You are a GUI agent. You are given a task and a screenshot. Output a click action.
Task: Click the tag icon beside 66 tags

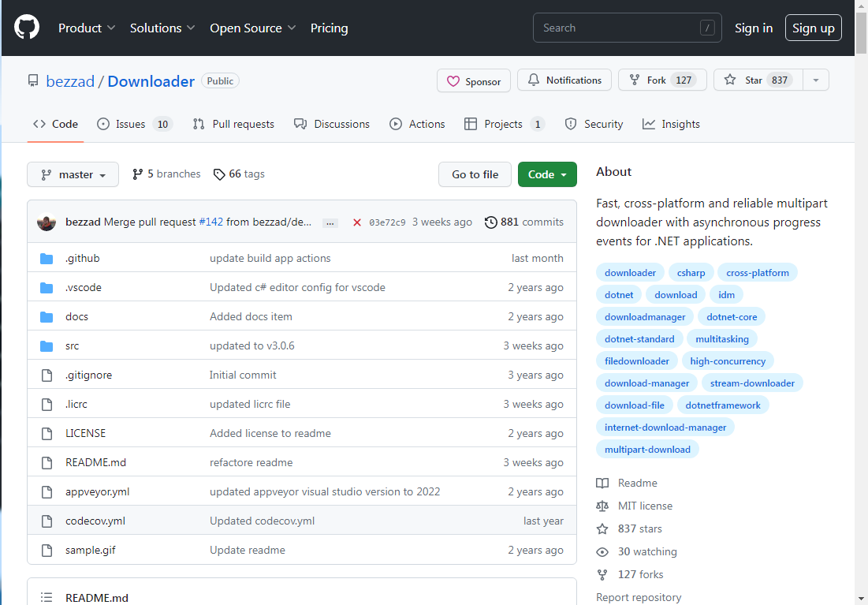tap(219, 174)
